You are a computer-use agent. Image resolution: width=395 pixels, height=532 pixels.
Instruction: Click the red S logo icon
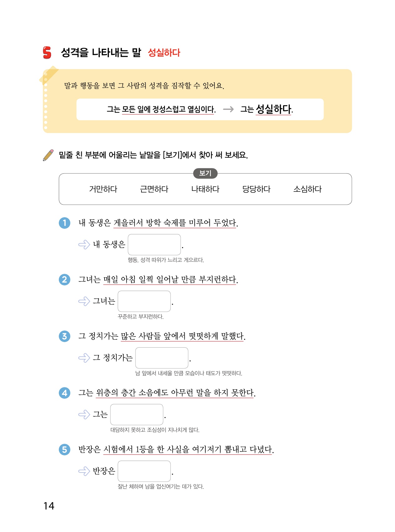pos(47,53)
